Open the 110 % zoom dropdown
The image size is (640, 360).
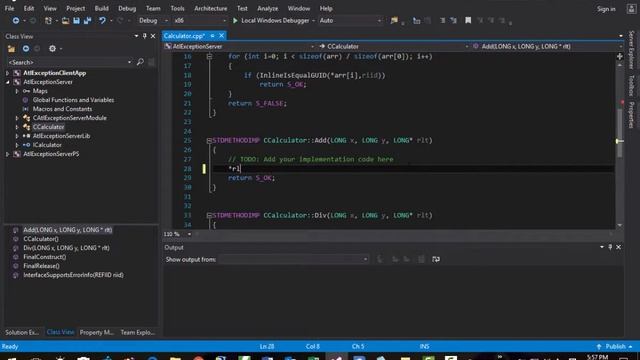click(x=189, y=234)
